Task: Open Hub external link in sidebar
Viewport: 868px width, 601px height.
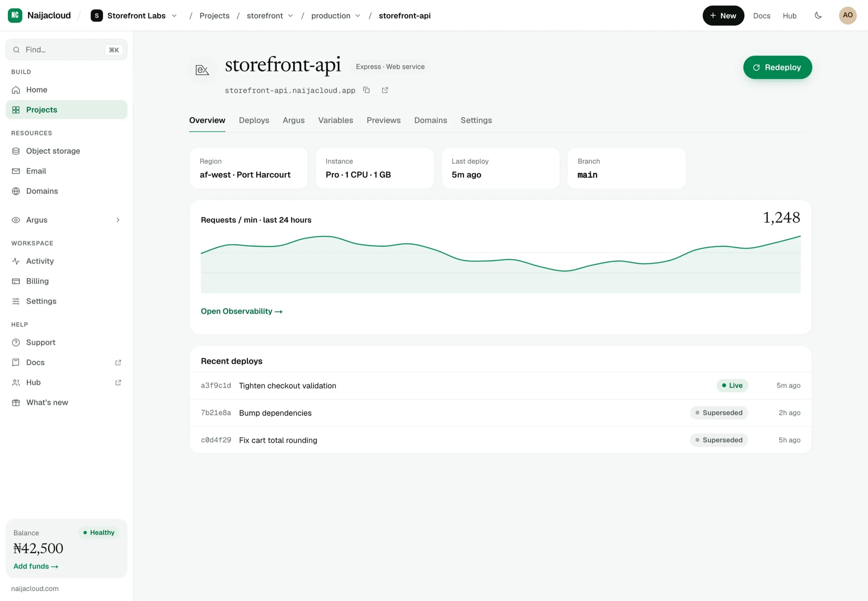Action: point(66,382)
